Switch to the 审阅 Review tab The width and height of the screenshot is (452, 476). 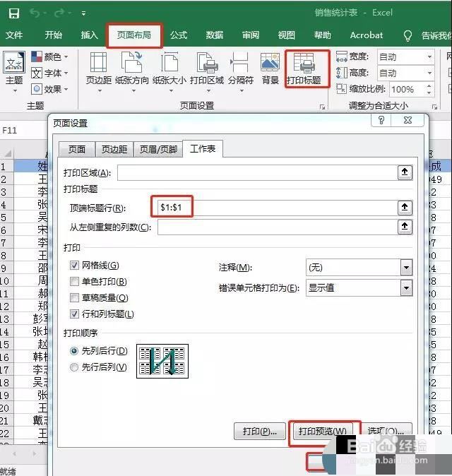click(x=251, y=35)
